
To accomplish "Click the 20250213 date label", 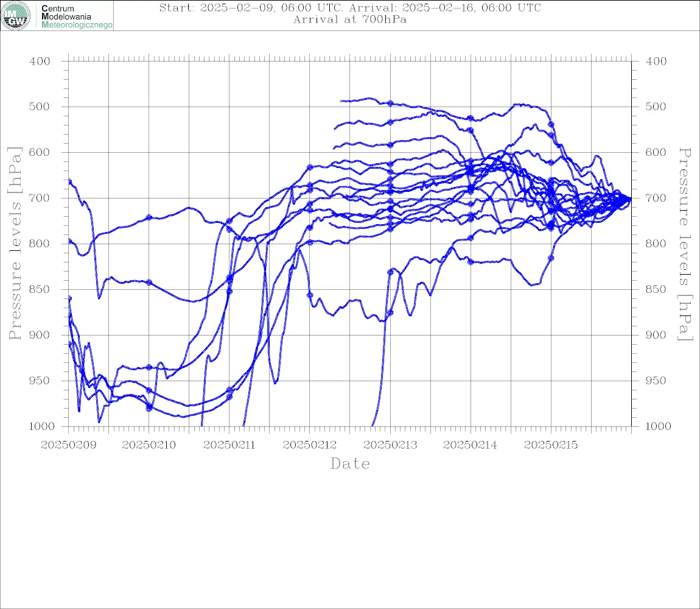I will [x=390, y=445].
